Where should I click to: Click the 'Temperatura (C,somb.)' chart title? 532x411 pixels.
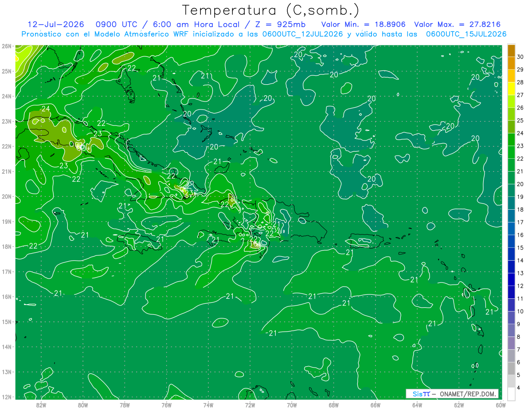pos(270,10)
